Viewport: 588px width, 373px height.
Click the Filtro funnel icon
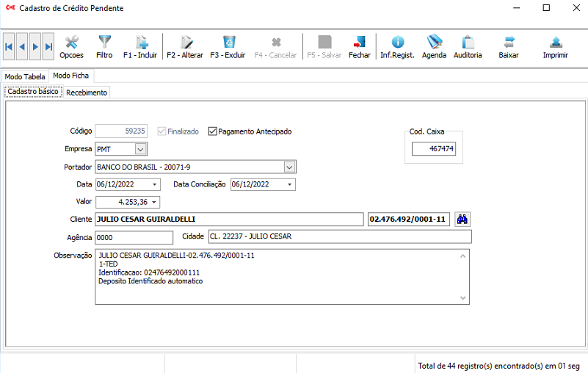click(104, 47)
